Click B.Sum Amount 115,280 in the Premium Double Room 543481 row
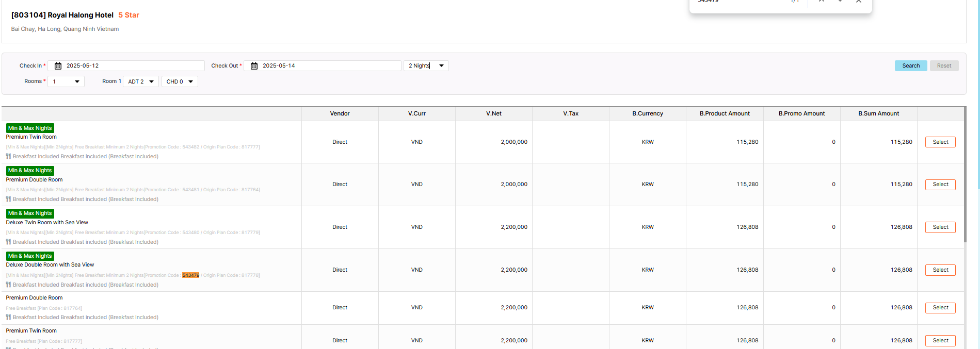 click(901, 185)
